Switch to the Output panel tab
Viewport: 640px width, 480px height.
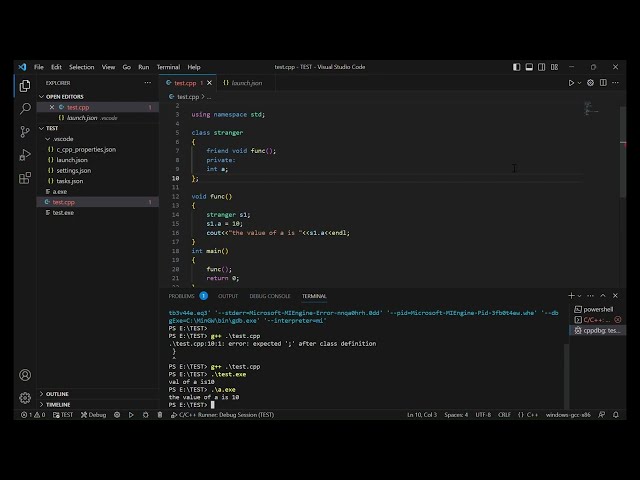(228, 296)
